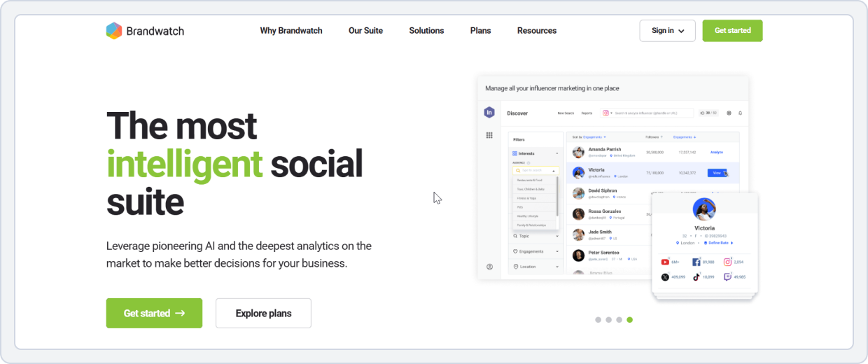This screenshot has height=364, width=868.
Task: Click the Twitch icon on Victoria's card
Action: pos(727,277)
